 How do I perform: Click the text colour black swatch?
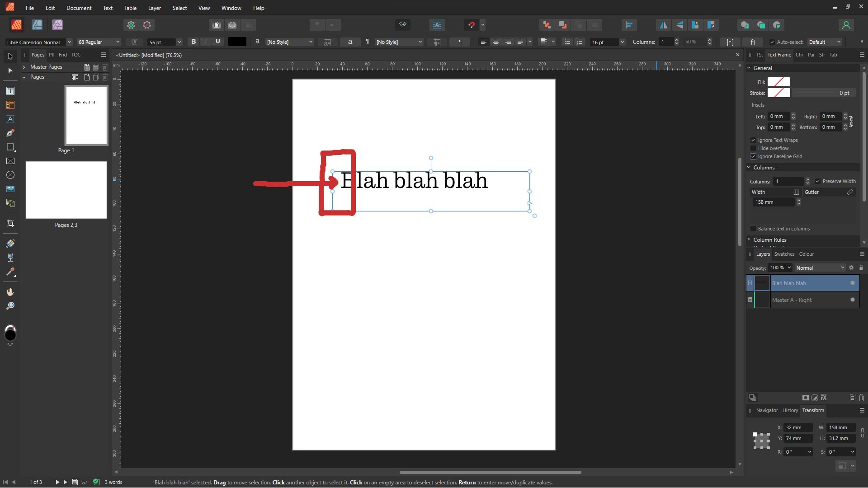point(237,42)
